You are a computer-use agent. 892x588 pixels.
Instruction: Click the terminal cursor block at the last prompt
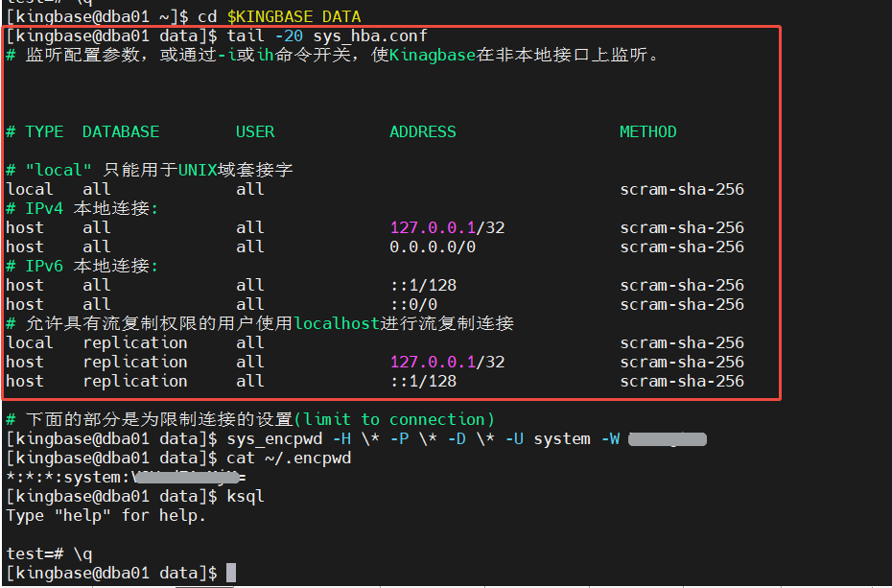231,573
